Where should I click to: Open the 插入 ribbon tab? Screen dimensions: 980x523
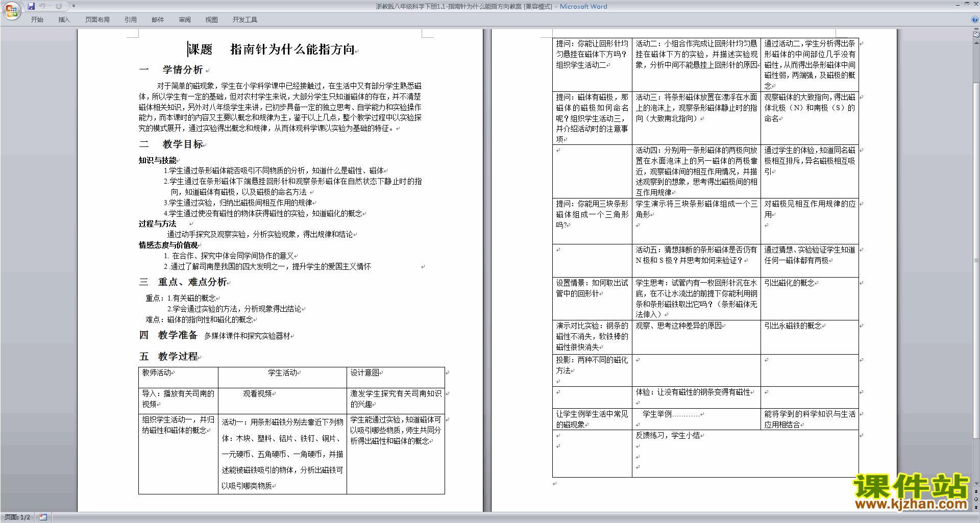tap(64, 19)
